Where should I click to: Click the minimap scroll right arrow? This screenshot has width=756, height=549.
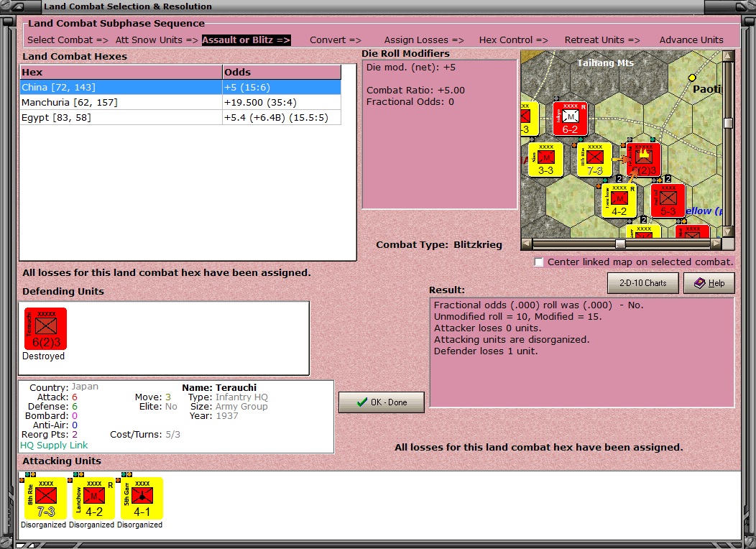[x=716, y=244]
